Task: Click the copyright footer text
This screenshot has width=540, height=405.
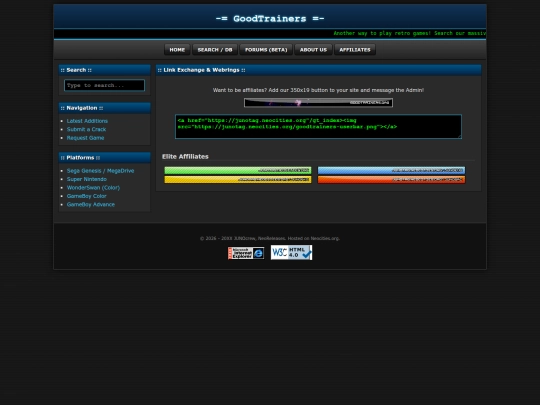Action: pyautogui.click(x=270, y=238)
